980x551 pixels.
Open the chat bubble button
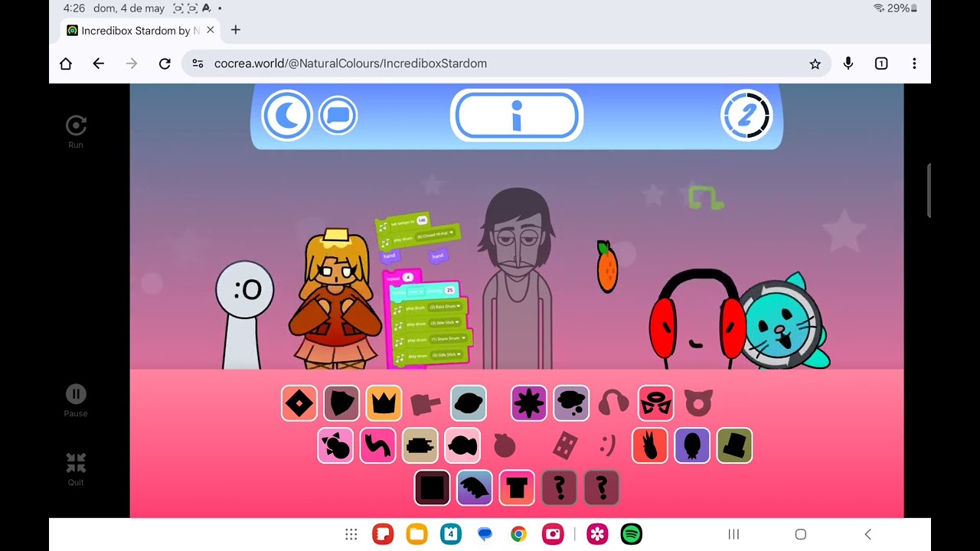click(x=338, y=116)
